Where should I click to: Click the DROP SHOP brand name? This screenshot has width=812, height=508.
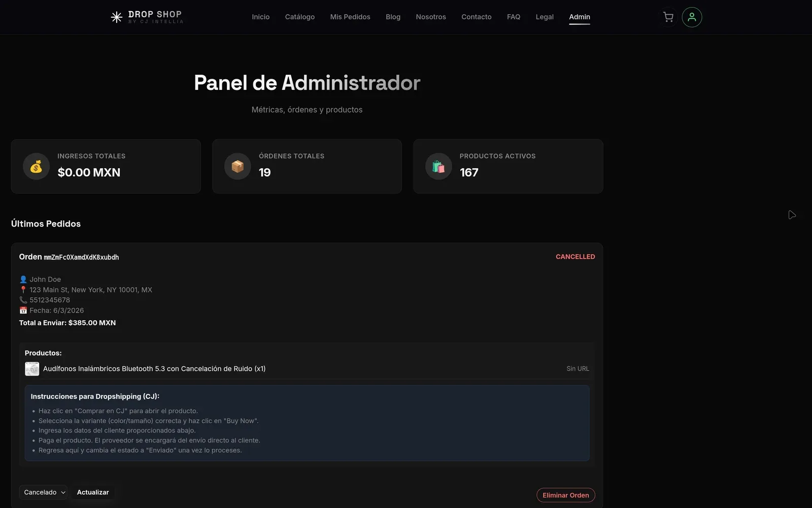click(x=155, y=14)
